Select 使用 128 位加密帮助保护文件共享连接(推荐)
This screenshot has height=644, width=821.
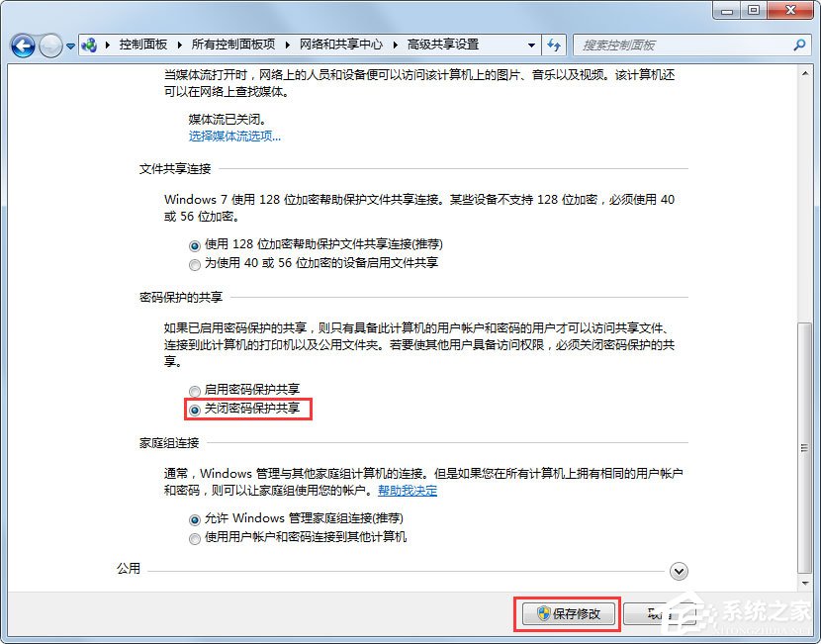195,243
